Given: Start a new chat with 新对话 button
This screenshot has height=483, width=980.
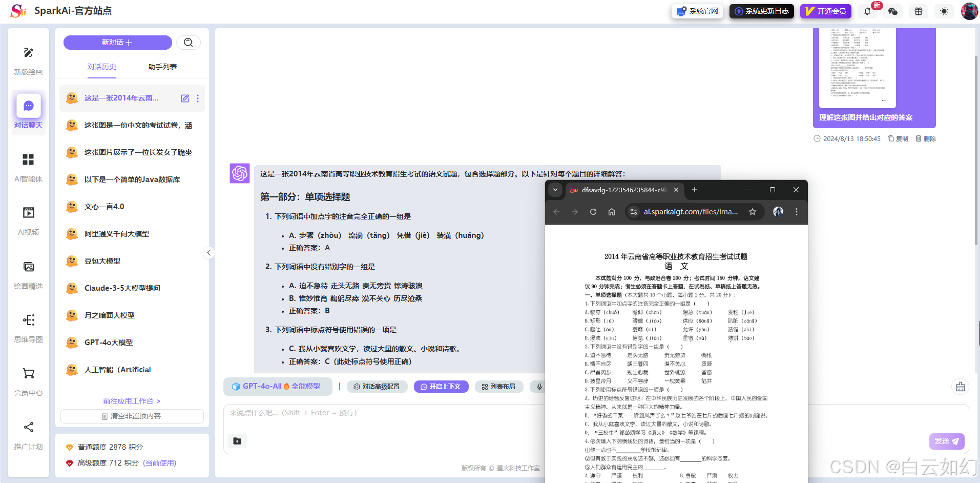Looking at the screenshot, I should 117,43.
